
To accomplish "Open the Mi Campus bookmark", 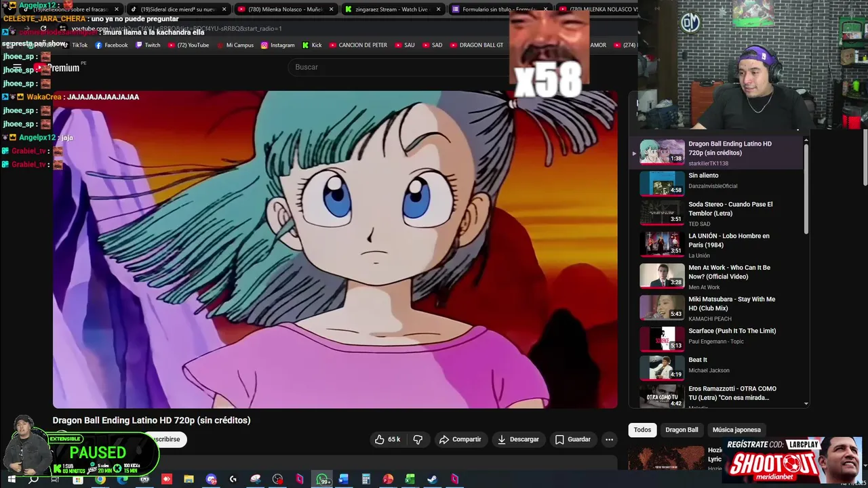I will pos(235,45).
